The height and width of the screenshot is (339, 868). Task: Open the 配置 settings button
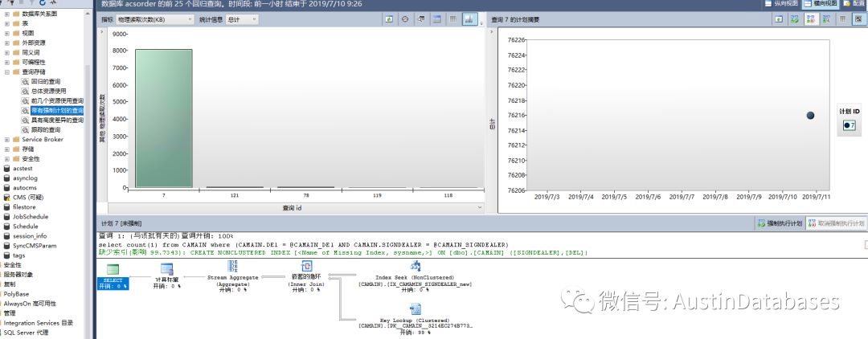point(854,4)
